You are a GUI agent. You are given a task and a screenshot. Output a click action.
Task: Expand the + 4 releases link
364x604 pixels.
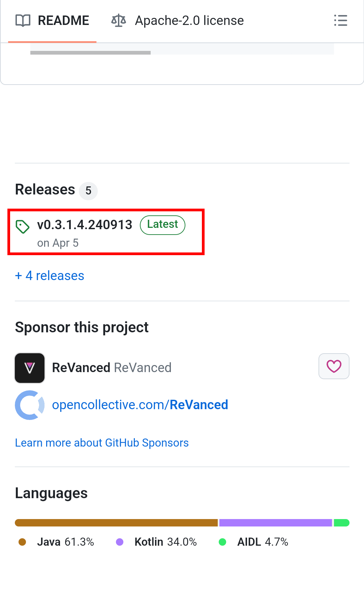50,276
